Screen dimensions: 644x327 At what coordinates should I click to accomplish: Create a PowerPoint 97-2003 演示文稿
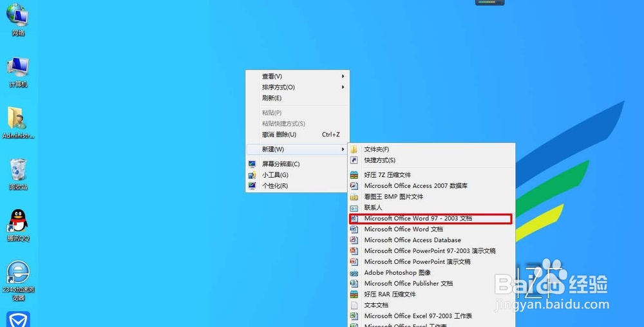pyautogui.click(x=431, y=250)
